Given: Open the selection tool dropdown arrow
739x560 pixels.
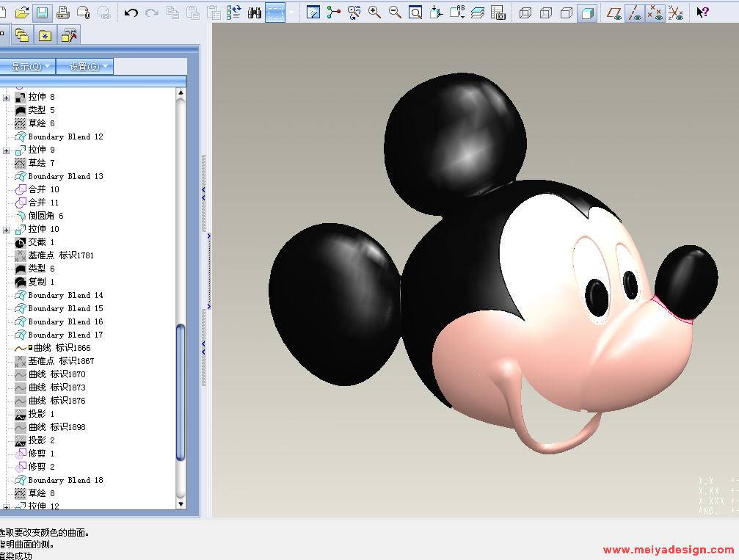Looking at the screenshot, I should click(x=291, y=12).
